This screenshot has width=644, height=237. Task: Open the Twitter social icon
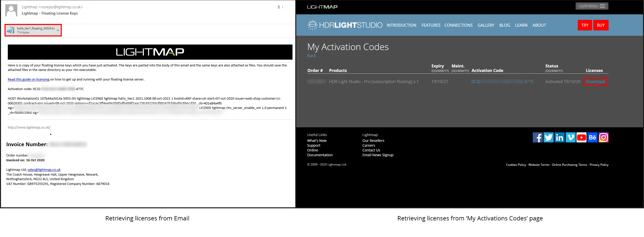[549, 137]
